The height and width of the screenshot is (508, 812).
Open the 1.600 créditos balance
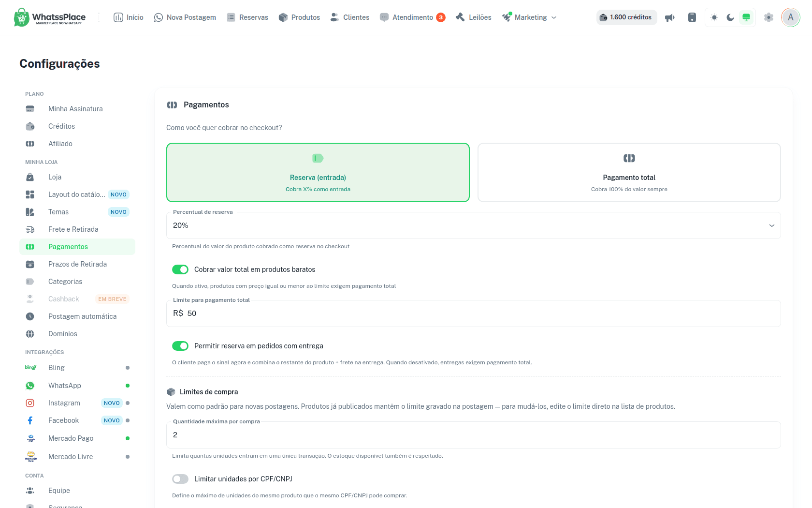[x=626, y=17]
